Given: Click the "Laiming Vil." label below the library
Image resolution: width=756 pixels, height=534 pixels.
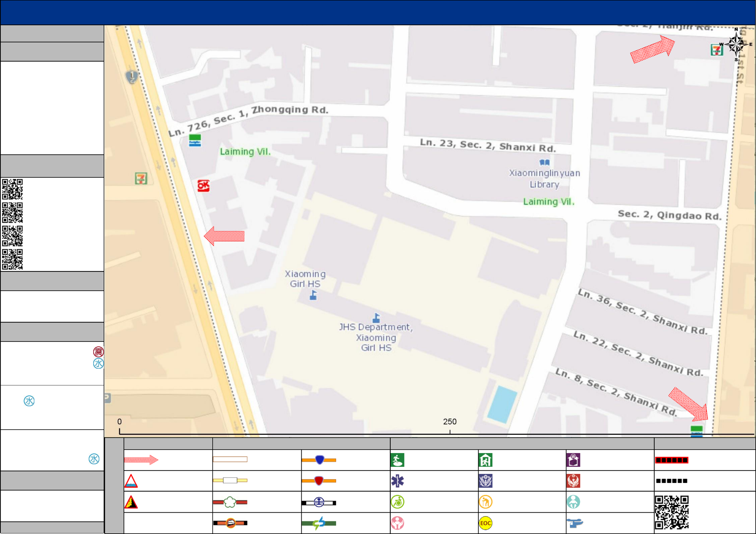Looking at the screenshot, I should [549, 202].
